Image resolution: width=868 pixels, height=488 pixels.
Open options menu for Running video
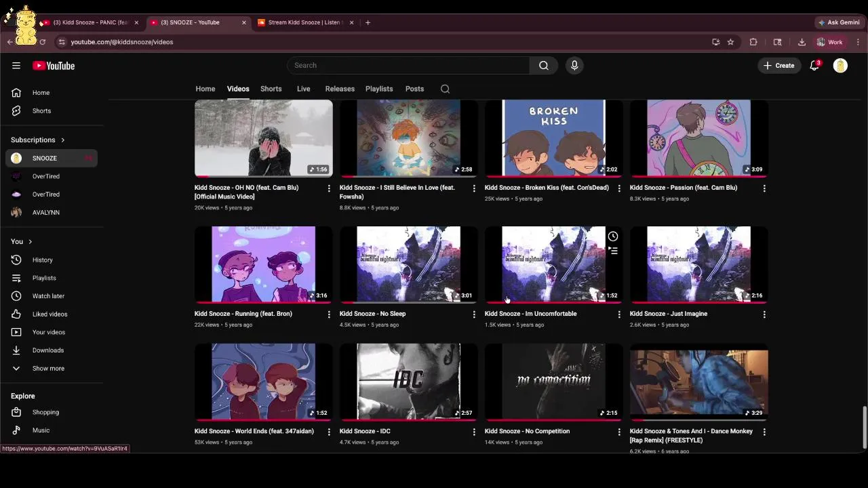coord(329,314)
